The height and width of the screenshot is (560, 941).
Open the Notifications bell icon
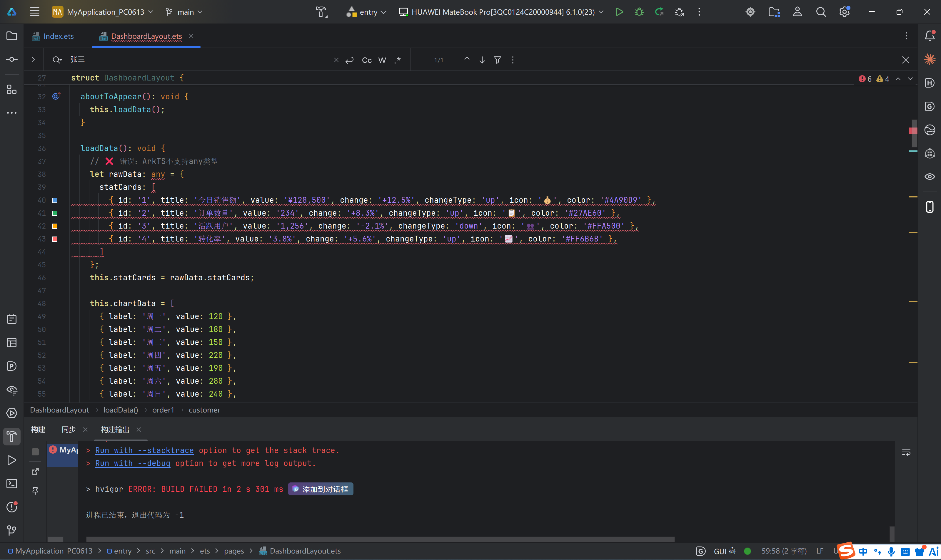pyautogui.click(x=930, y=36)
